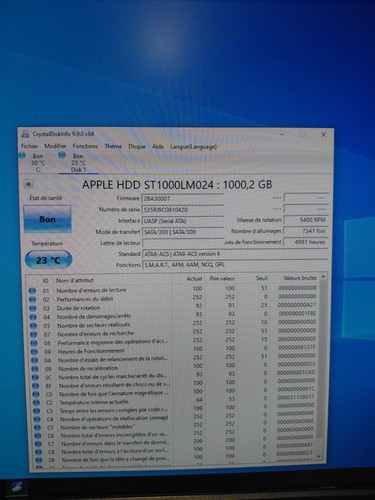Click the status icon for attribute 03

click(33, 308)
